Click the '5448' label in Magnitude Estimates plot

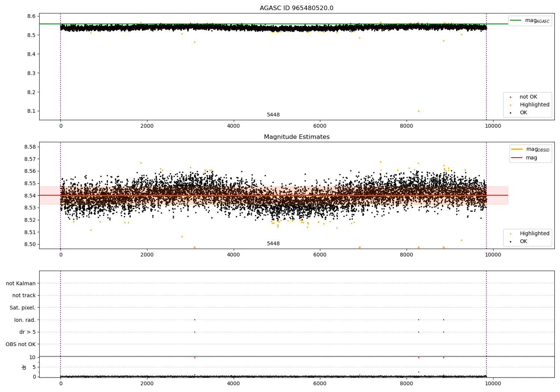(273, 244)
